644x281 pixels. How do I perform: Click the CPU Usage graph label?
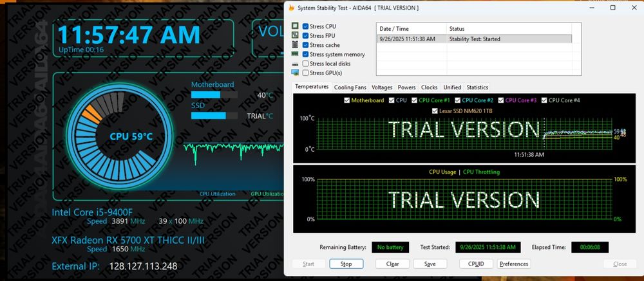442,172
